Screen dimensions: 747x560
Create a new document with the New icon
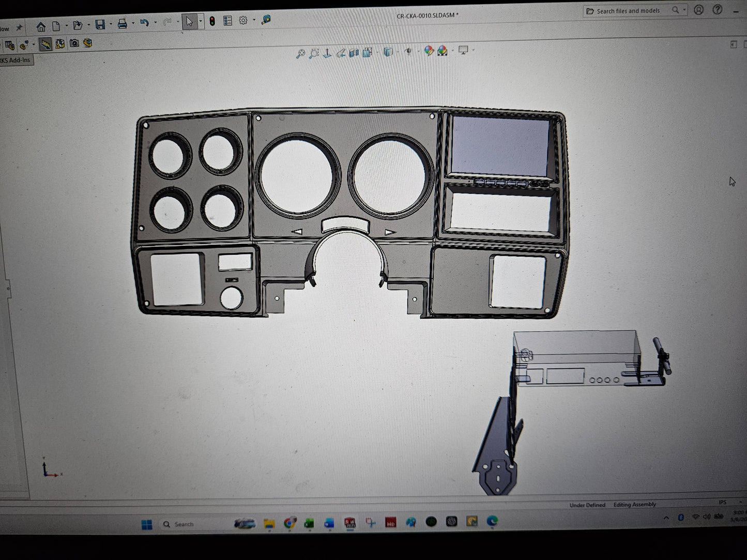pos(56,25)
